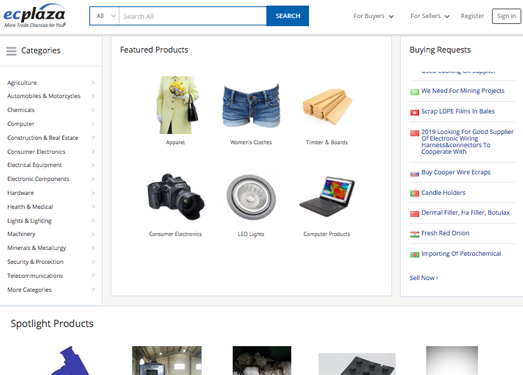
Task: Open the warehouse spotlight product image
Action: pos(167,360)
